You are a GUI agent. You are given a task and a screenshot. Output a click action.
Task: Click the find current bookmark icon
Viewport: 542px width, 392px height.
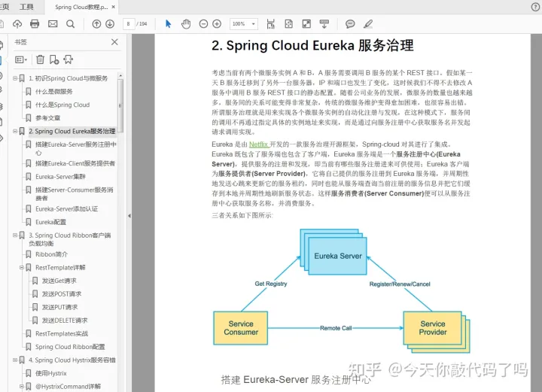click(x=68, y=59)
